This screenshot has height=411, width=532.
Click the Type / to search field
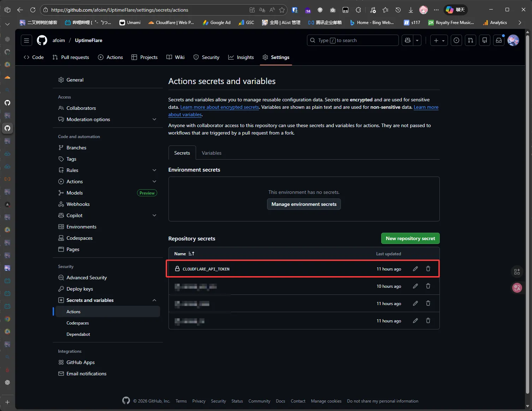click(353, 40)
